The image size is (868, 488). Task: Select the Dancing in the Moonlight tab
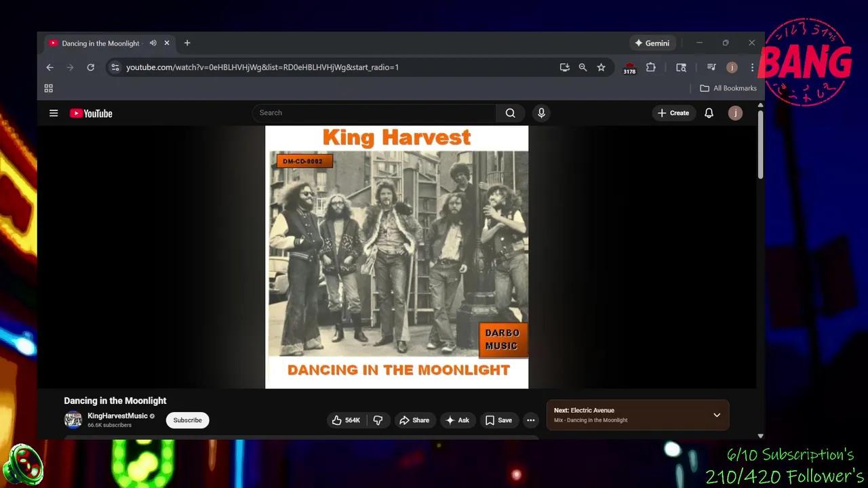coord(100,43)
